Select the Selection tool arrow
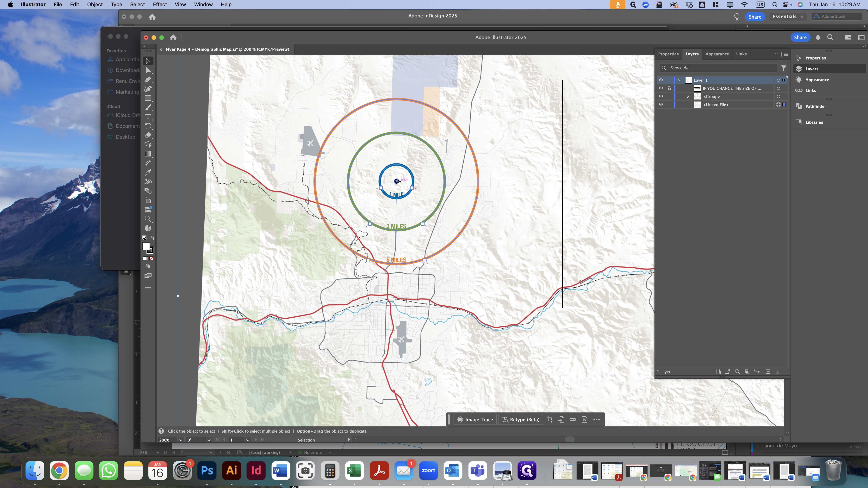The image size is (868, 488). pos(148,61)
